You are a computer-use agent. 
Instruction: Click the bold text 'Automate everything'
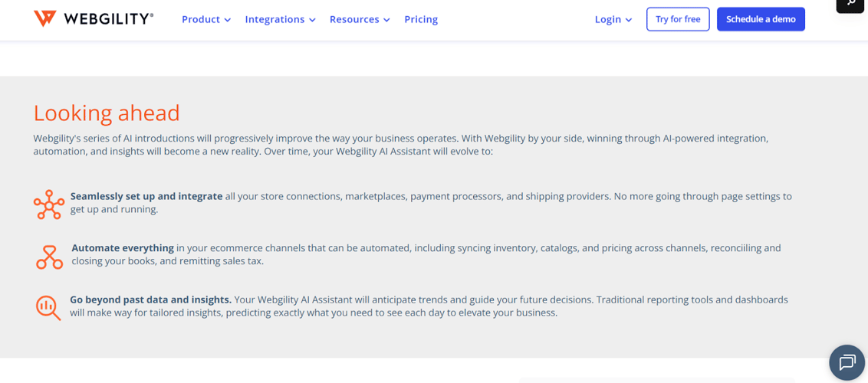pos(123,248)
